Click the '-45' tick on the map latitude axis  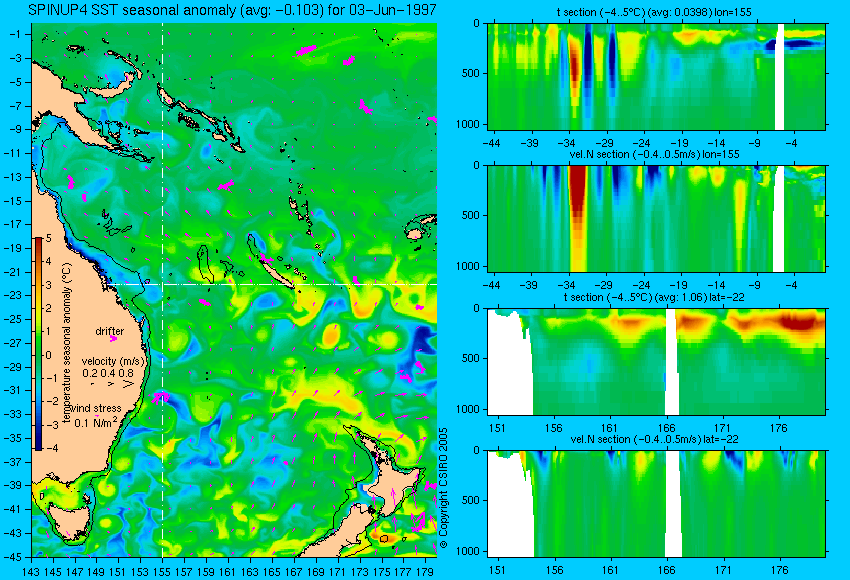(x=15, y=557)
